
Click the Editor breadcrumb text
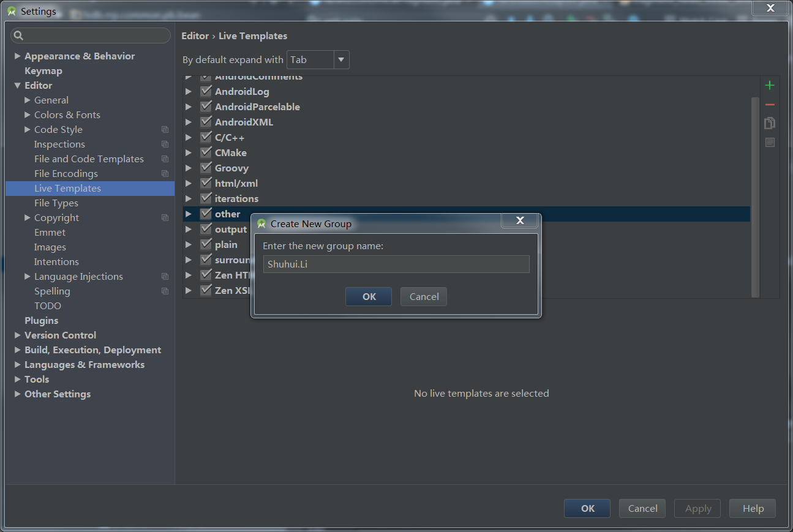pos(195,36)
